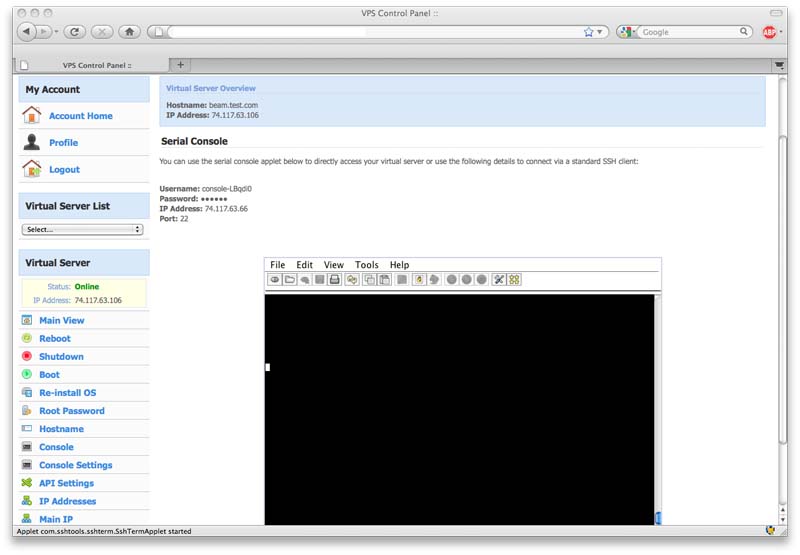This screenshot has height=555, width=800.
Task: Open the Virtual Server List Select dropdown
Action: coord(82,229)
